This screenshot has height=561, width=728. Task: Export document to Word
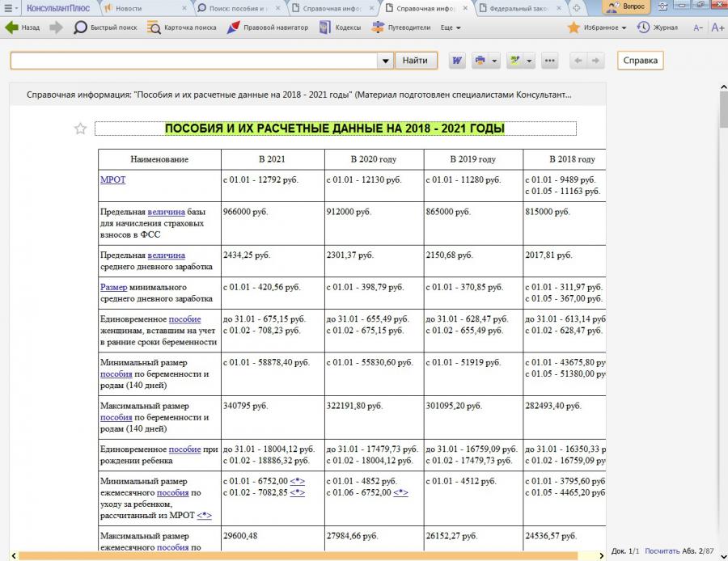457,61
